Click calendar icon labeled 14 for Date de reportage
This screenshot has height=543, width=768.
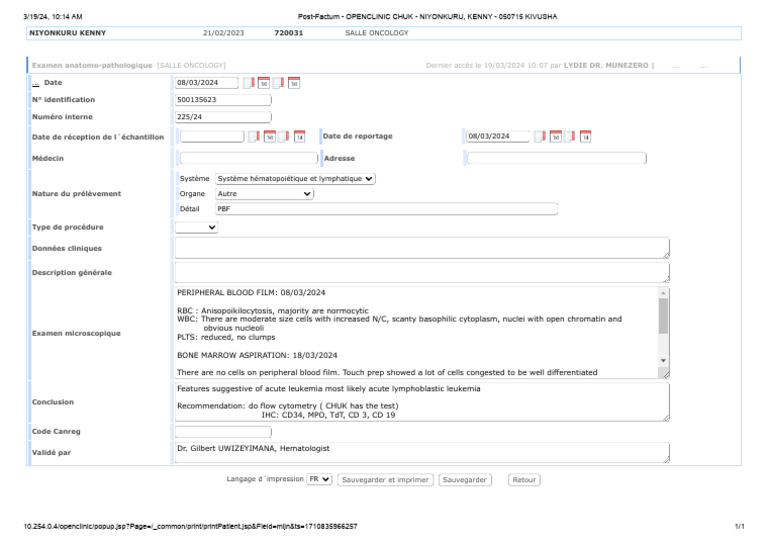pos(586,136)
